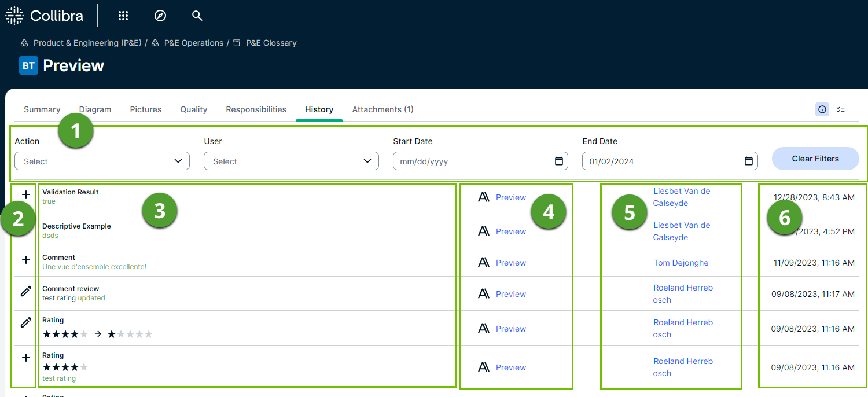
Task: Open the Start Date calendar picker icon
Action: click(x=558, y=161)
